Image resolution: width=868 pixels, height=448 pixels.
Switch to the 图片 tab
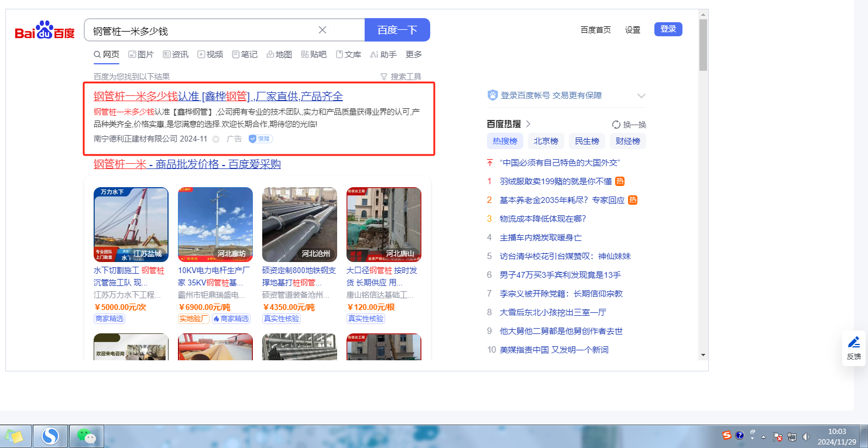[141, 54]
